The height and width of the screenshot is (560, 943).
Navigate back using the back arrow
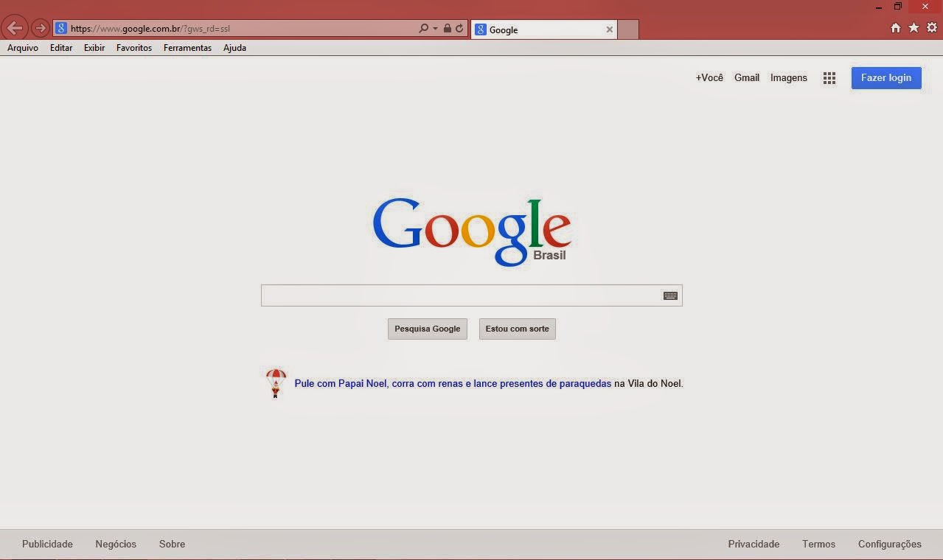[14, 27]
